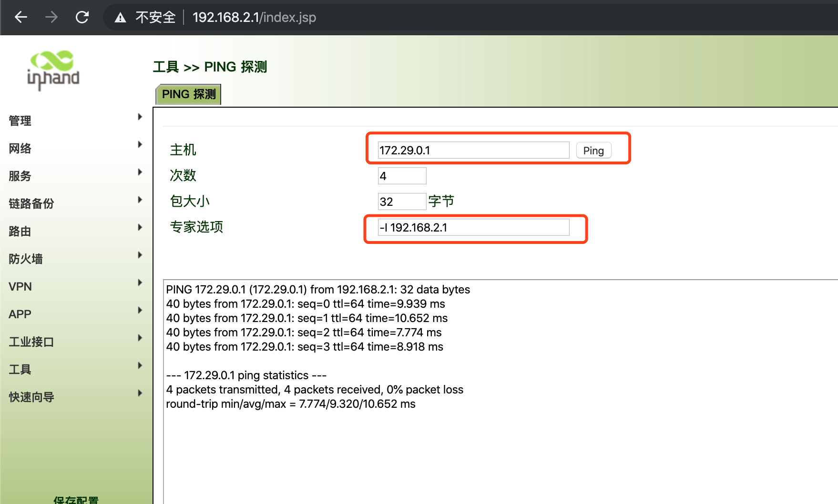Expand the 防火墙 menu arrow
Viewport: 838px width, 504px height.
click(140, 255)
